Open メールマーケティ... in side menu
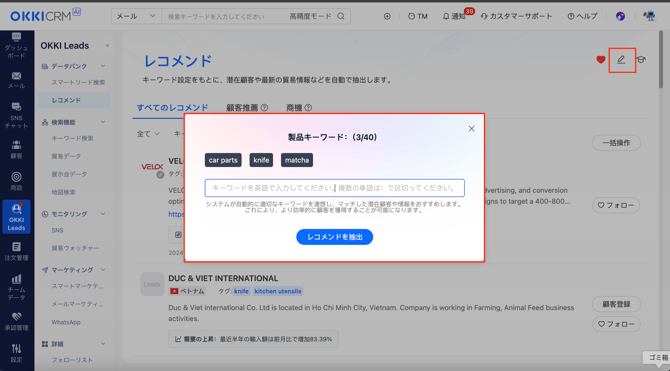 (x=77, y=304)
